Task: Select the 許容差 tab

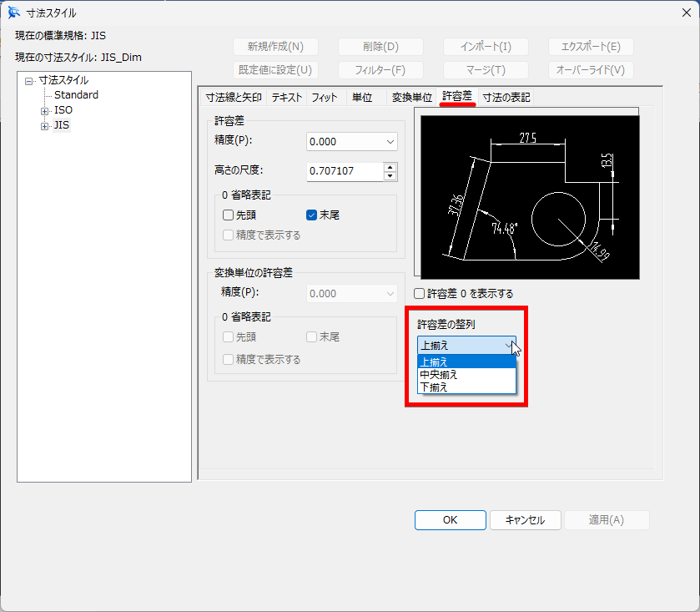Action: point(457,96)
